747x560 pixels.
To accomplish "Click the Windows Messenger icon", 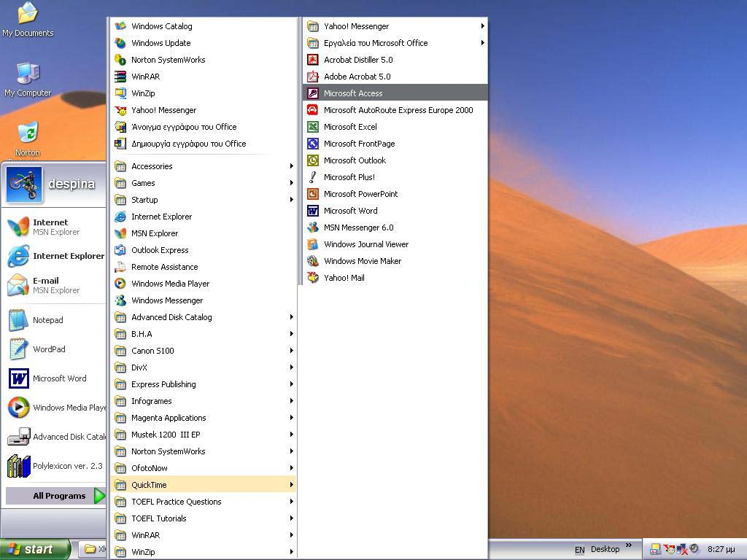I will coord(120,300).
